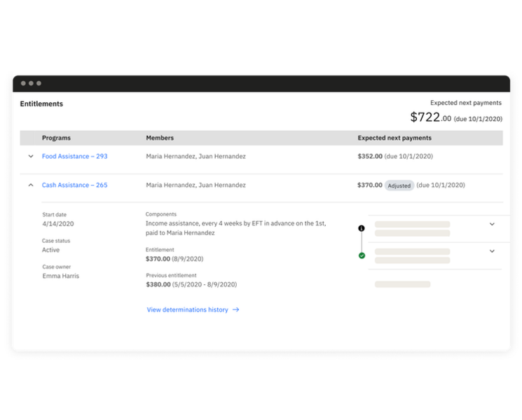The image size is (522, 420).
Task: Click the black info icon on timeline
Action: pos(362,228)
